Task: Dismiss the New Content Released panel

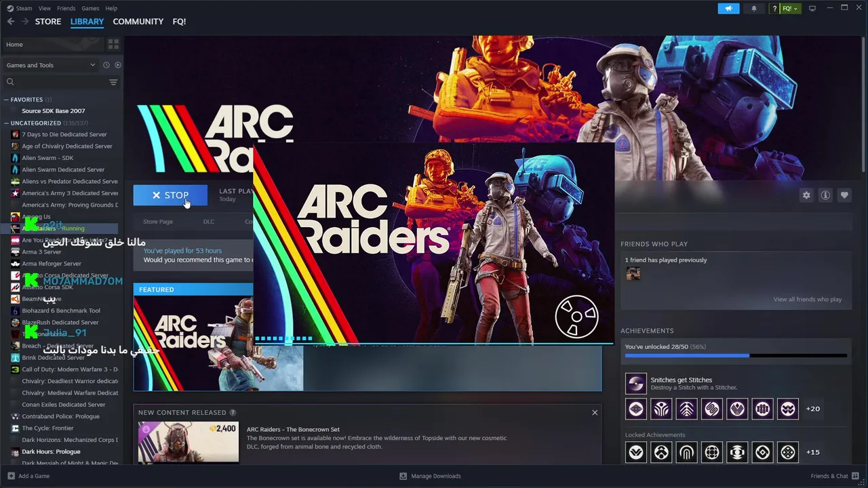Action: (595, 412)
